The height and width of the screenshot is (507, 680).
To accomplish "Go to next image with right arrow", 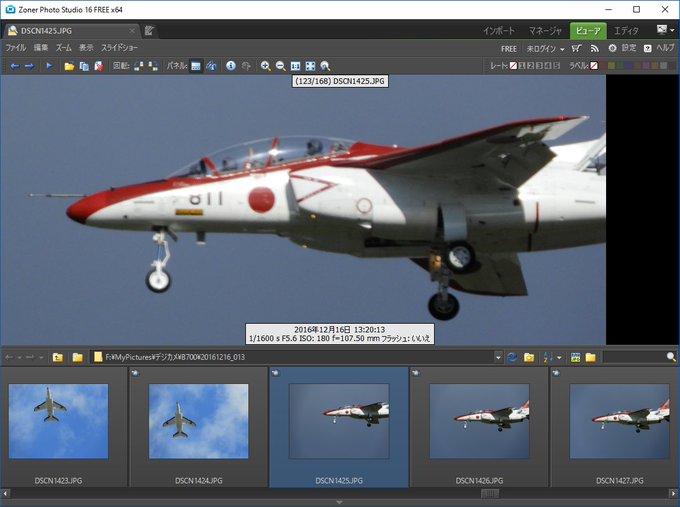I will click(x=29, y=66).
